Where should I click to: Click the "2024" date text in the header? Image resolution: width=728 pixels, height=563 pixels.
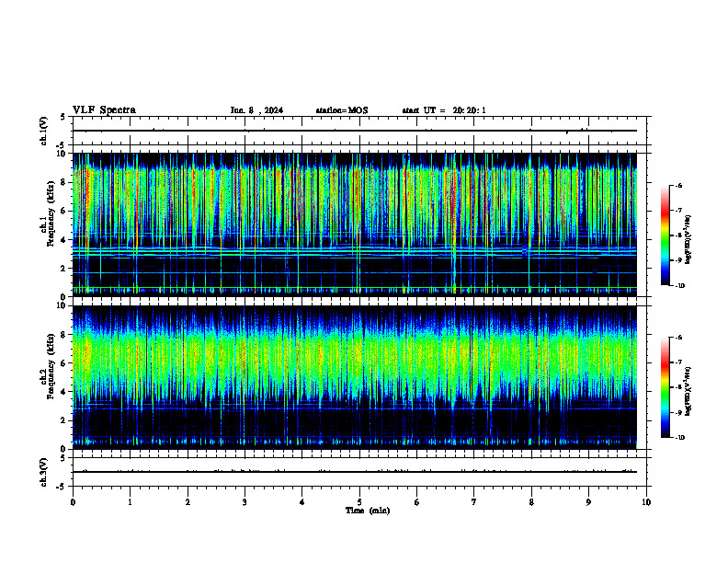[x=274, y=110]
